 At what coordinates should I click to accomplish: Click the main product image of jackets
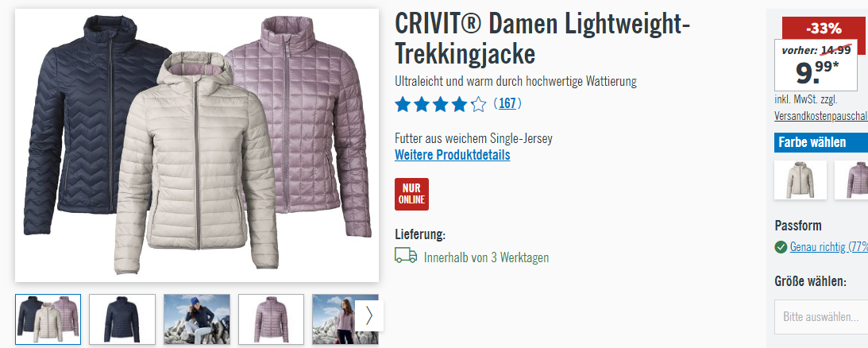click(x=197, y=145)
